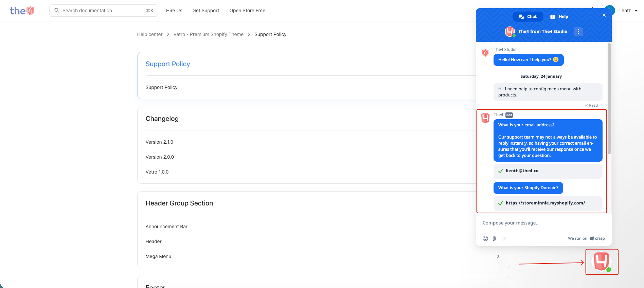
Task: Switch to the Help tab in chat
Action: click(x=559, y=17)
